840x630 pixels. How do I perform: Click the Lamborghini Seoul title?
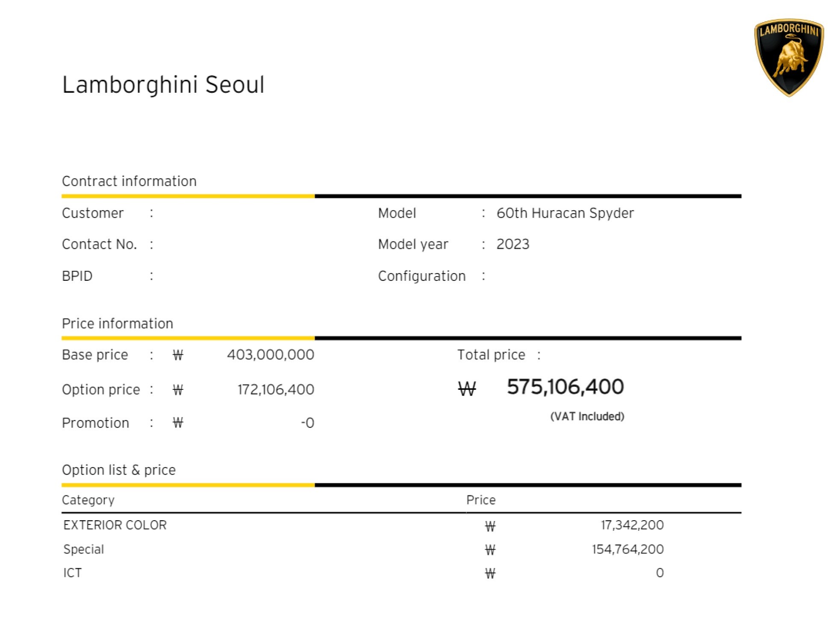pos(163,85)
